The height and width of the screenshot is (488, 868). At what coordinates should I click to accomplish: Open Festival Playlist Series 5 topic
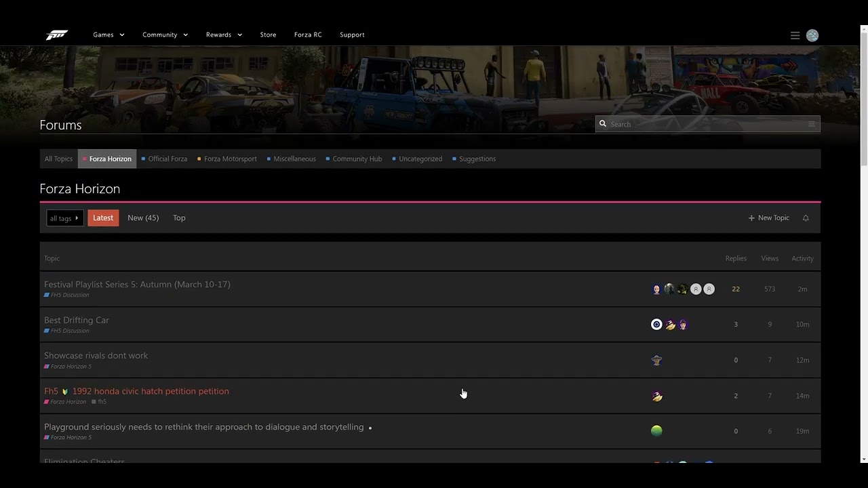coord(137,285)
